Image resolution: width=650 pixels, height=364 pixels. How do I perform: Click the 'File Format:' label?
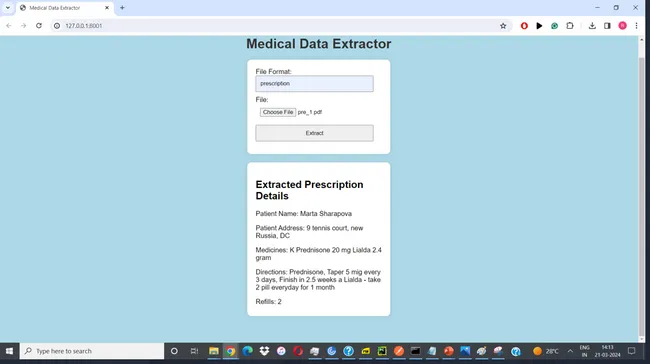pyautogui.click(x=273, y=72)
